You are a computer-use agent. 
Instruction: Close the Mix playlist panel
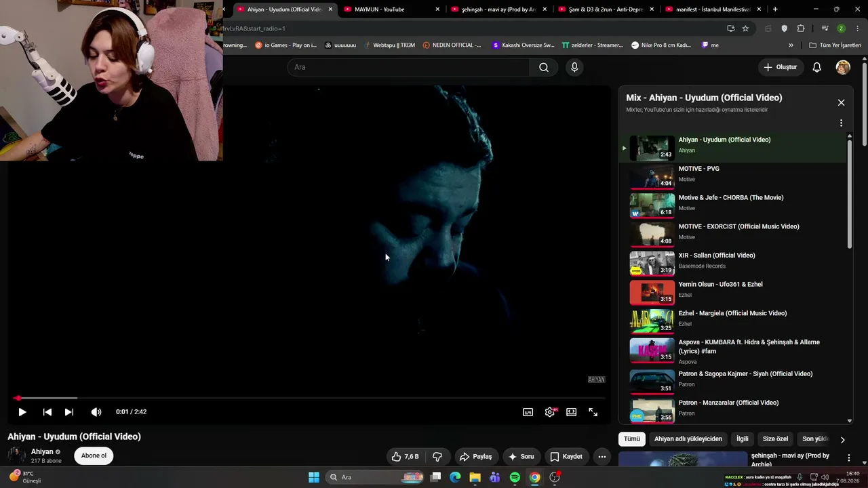(x=841, y=102)
